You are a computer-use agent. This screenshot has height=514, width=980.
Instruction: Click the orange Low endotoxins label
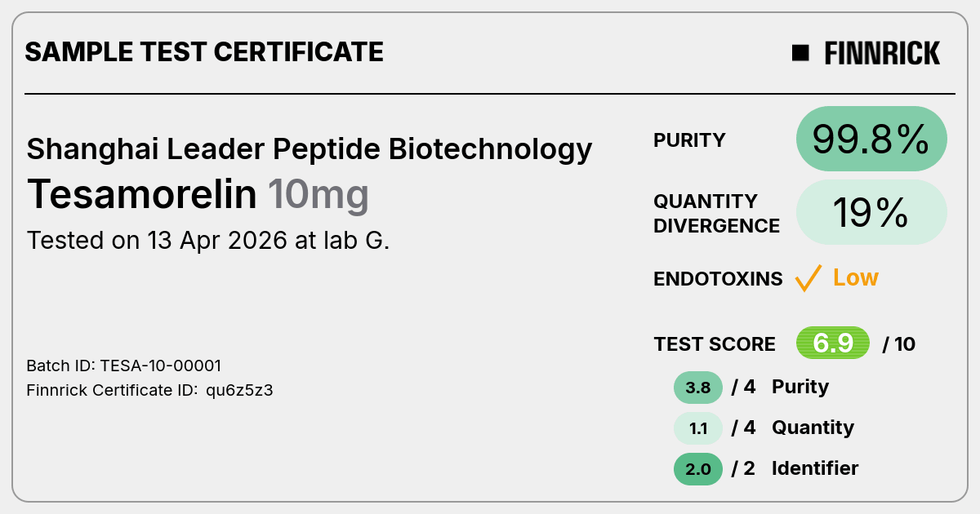click(x=855, y=278)
